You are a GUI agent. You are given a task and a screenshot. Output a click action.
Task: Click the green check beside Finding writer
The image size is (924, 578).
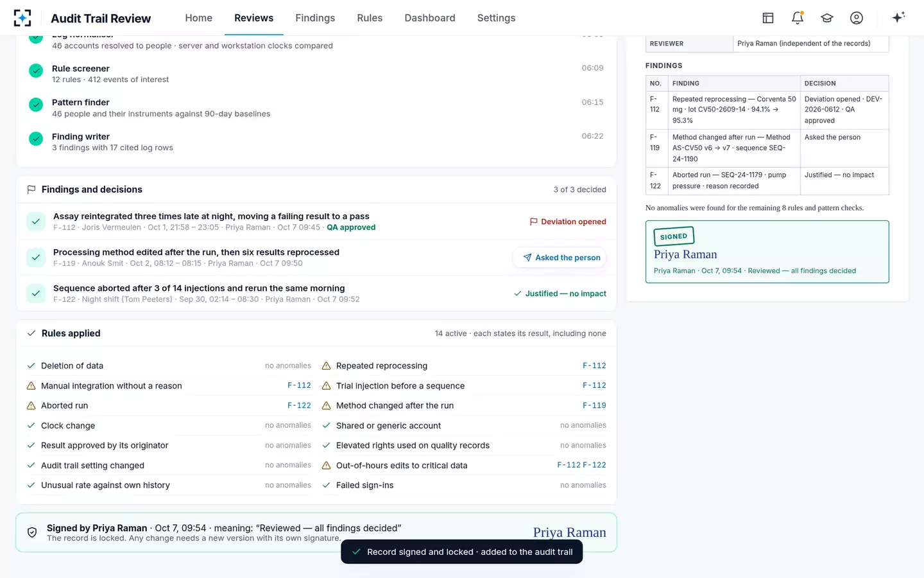[x=36, y=138]
